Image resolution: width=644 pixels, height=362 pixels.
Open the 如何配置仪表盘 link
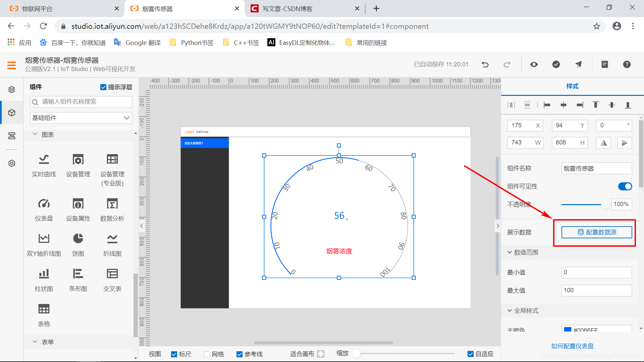tap(572, 346)
